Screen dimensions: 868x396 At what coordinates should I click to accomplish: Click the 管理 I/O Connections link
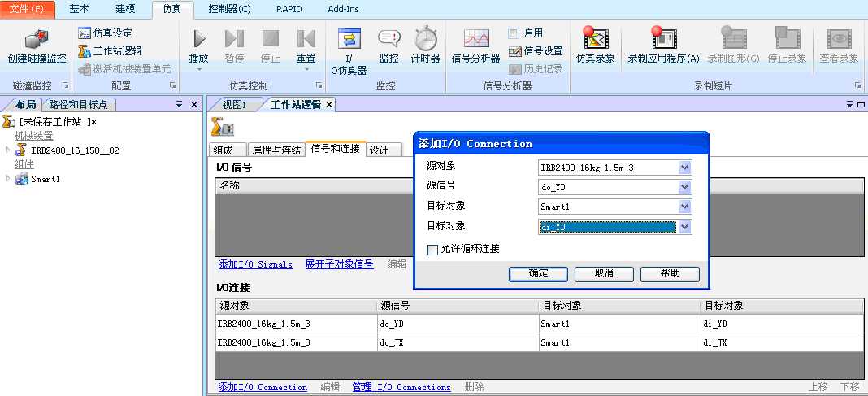401,387
